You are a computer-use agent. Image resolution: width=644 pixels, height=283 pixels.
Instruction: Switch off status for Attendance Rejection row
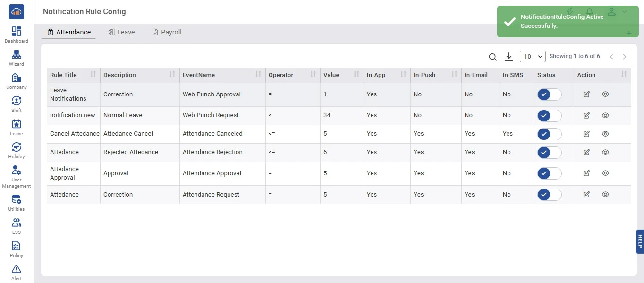pyautogui.click(x=549, y=152)
